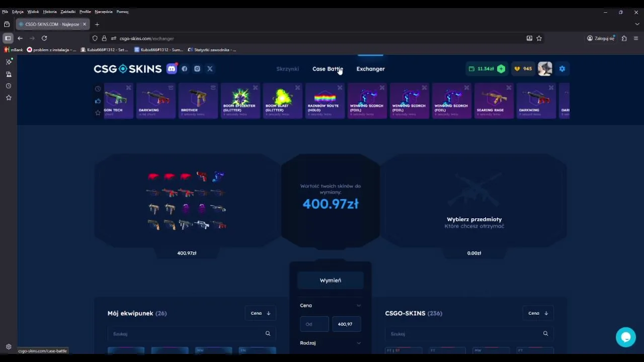Open the Pomoc menu
644x362 pixels.
pos(122,12)
